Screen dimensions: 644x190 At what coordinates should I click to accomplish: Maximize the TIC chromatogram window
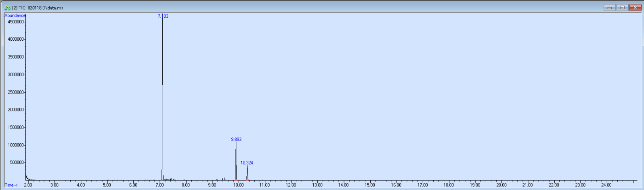click(x=622, y=8)
